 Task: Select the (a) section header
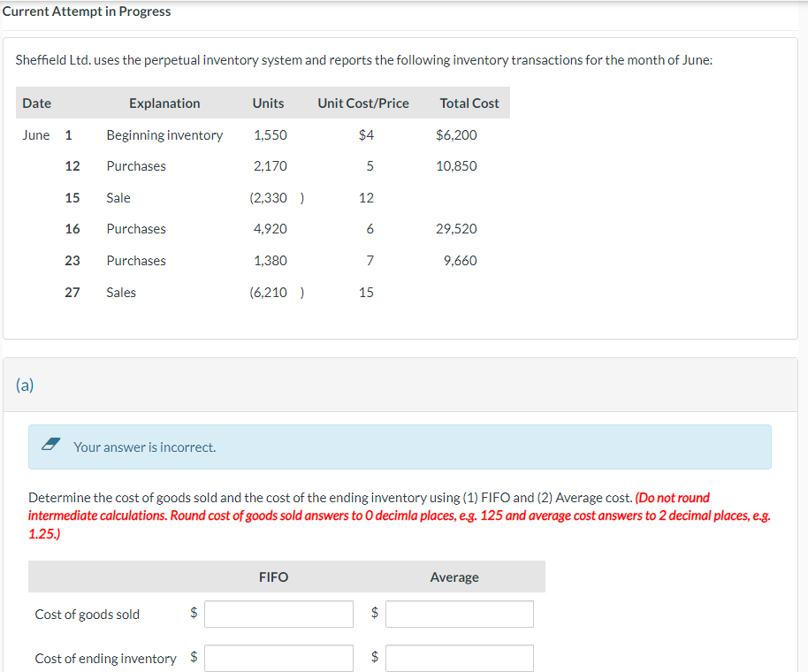pos(25,385)
